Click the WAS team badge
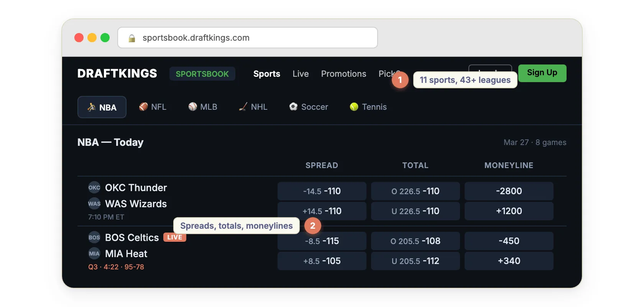Viewport: 644px width, 307px height. [x=94, y=204]
